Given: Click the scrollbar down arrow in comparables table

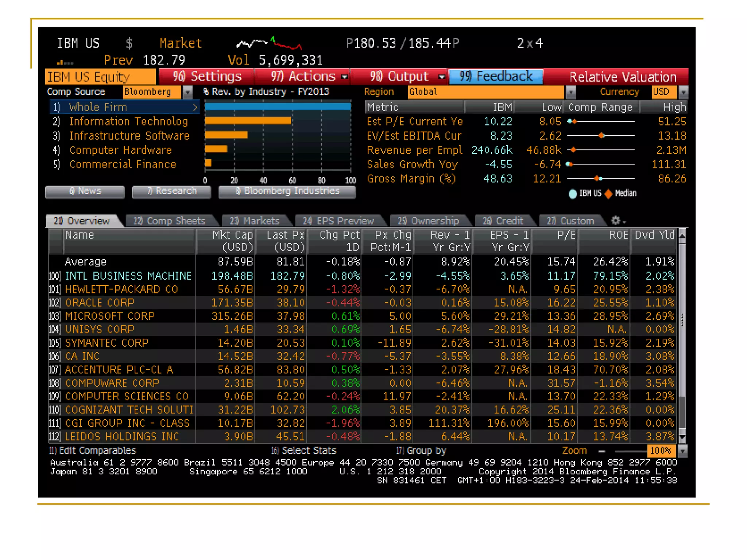Looking at the screenshot, I should (682, 437).
